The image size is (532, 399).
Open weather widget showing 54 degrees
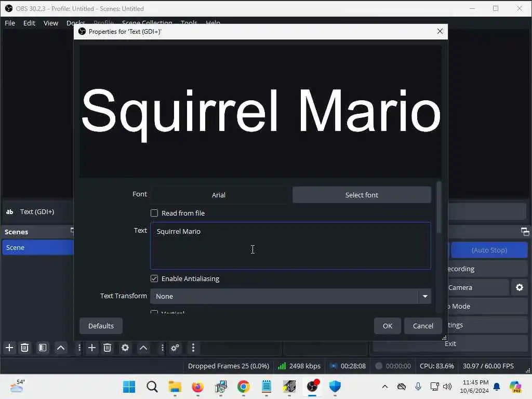click(17, 386)
